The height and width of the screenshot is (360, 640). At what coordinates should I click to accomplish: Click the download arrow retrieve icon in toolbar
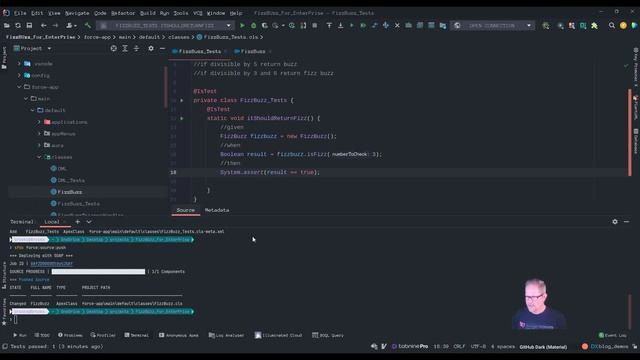tap(340, 25)
